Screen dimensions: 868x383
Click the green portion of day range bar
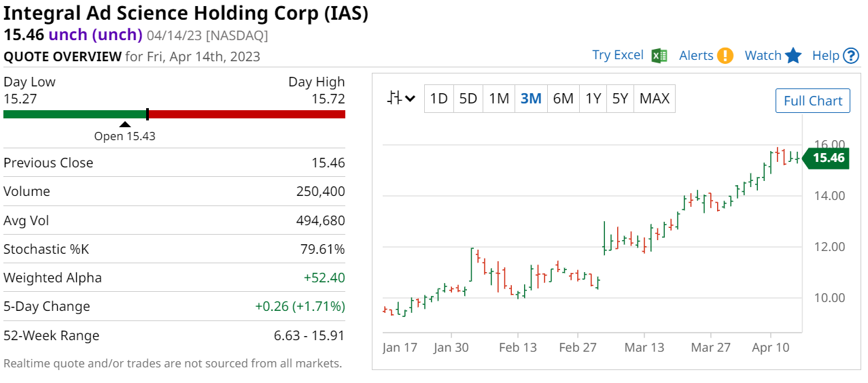pyautogui.click(x=75, y=114)
